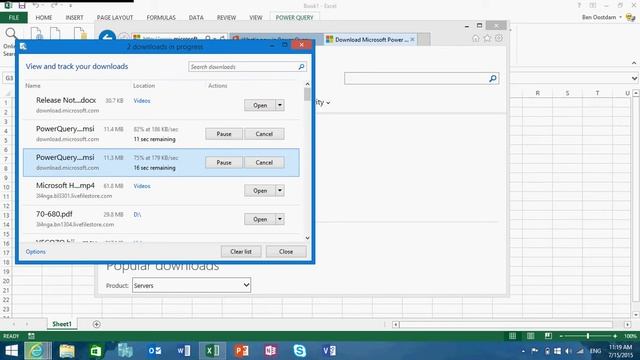
Task: Open File Explorer from the taskbar
Action: (x=67, y=351)
